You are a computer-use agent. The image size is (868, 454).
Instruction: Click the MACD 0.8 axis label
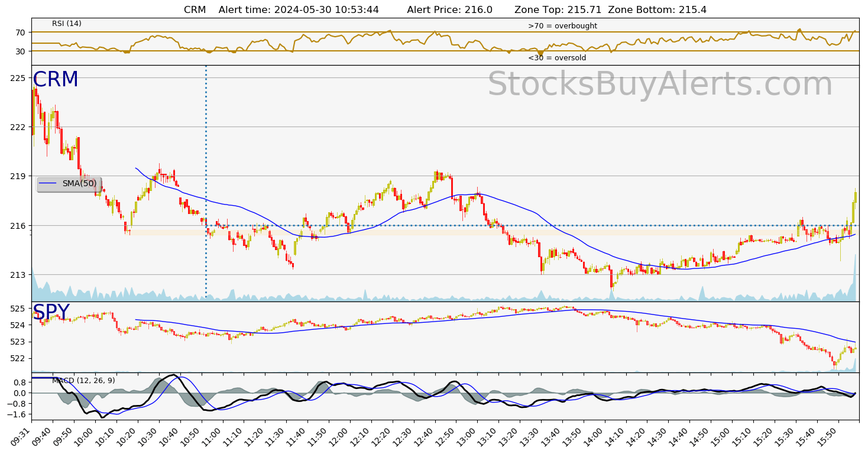pyautogui.click(x=19, y=382)
